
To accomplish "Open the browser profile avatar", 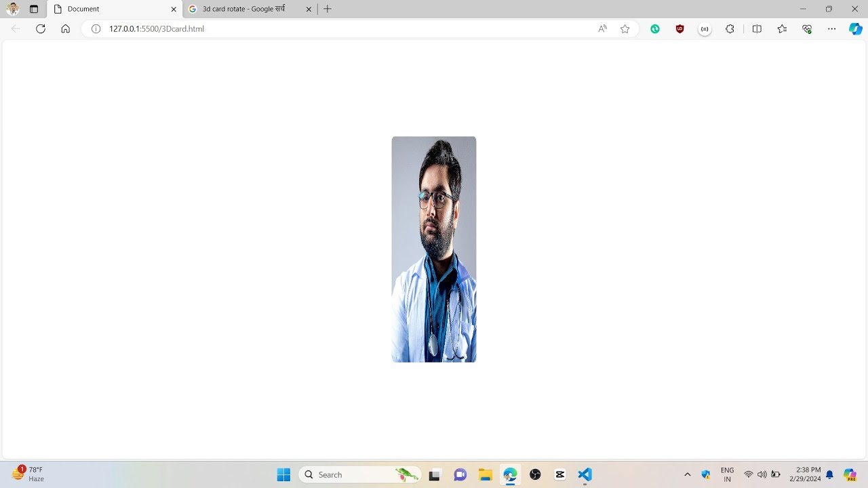I will [12, 9].
